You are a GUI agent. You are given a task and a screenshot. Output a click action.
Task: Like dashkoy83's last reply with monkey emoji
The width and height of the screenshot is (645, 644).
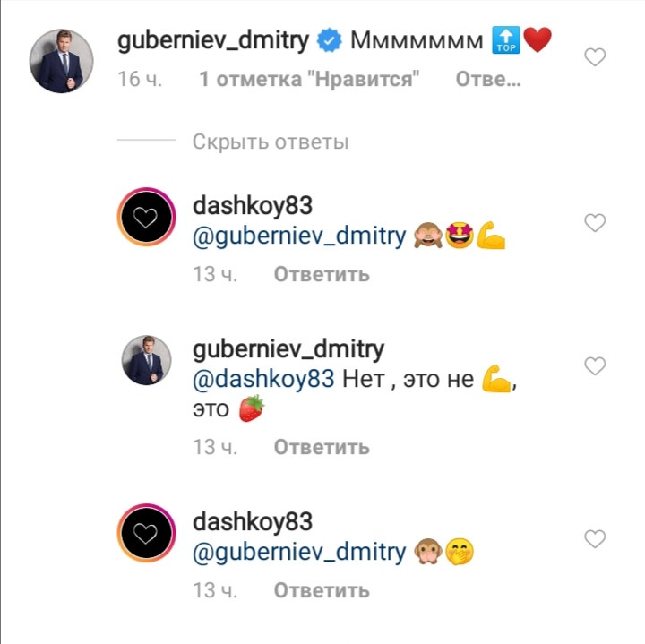[595, 538]
